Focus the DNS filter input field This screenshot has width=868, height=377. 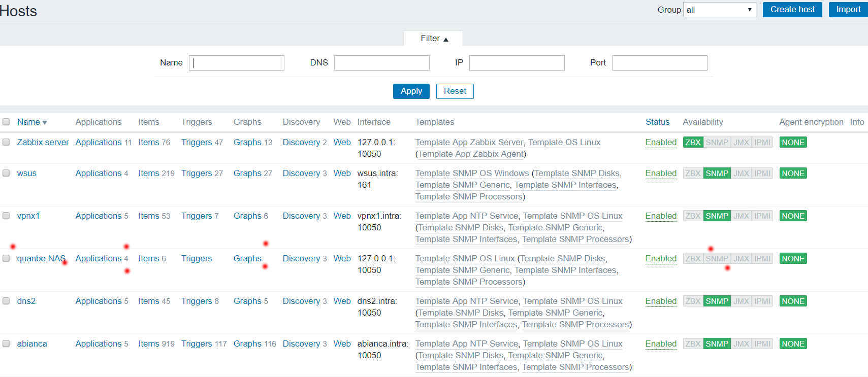coord(381,63)
